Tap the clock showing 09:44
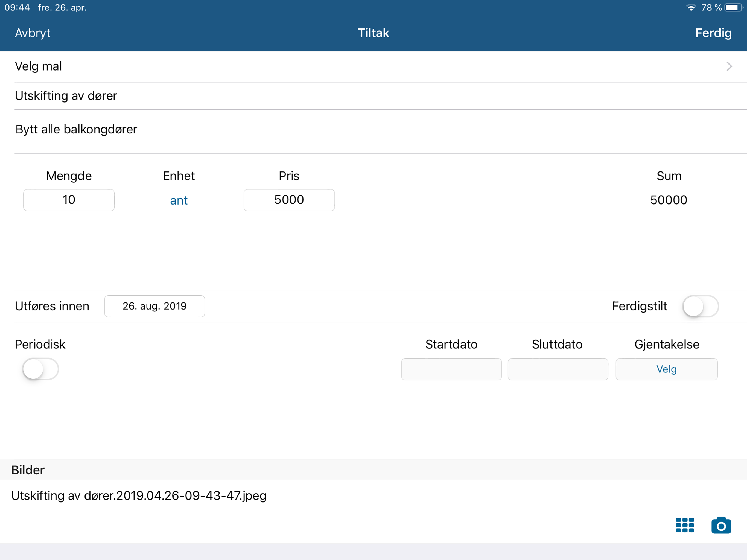This screenshot has height=560, width=747. [x=17, y=7]
